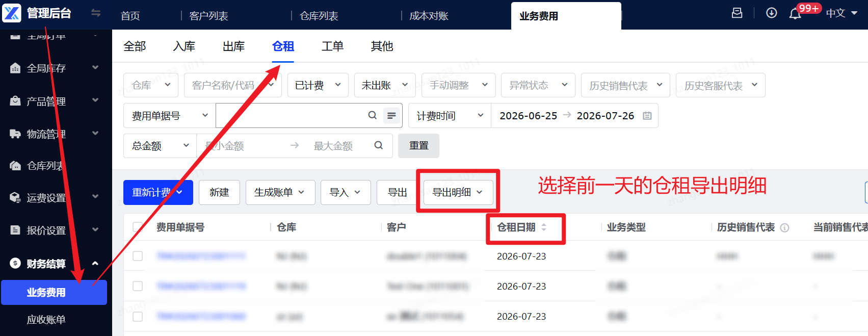Open the 仓库 filter dropdown
This screenshot has width=868, height=336.
click(x=151, y=85)
